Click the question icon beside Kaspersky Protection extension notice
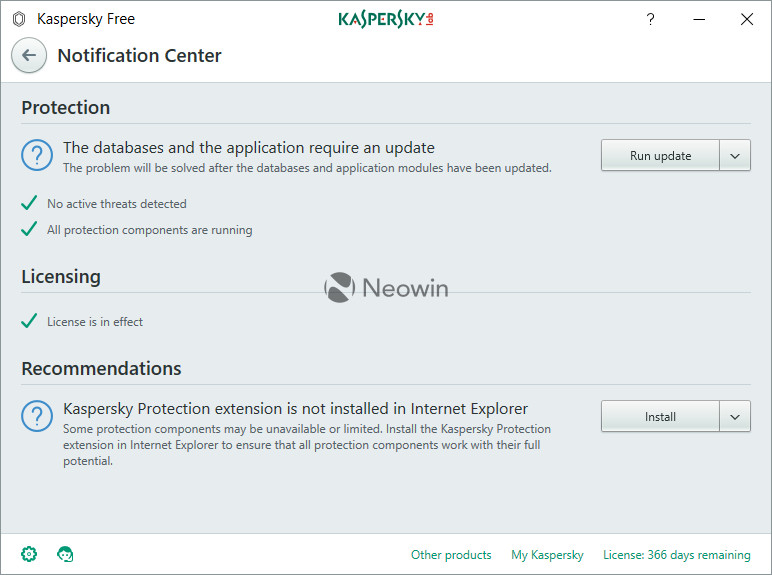Image resolution: width=772 pixels, height=575 pixels. pyautogui.click(x=37, y=416)
